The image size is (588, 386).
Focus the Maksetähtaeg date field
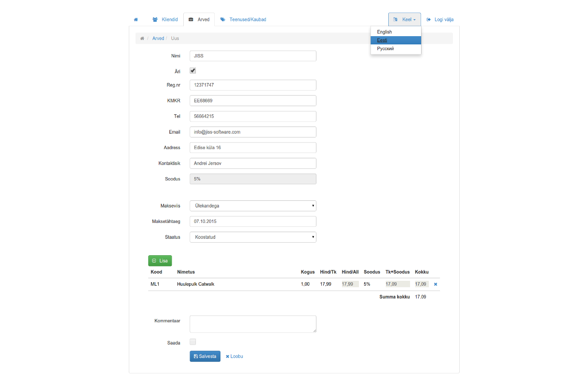coord(253,221)
